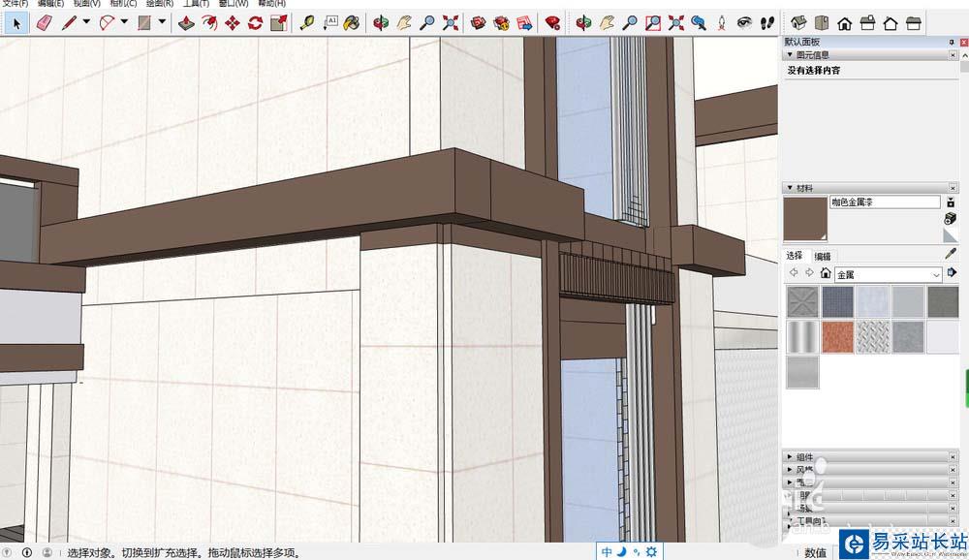Image resolution: width=969 pixels, height=560 pixels.
Task: Set paint to default material triangle
Action: [951, 234]
